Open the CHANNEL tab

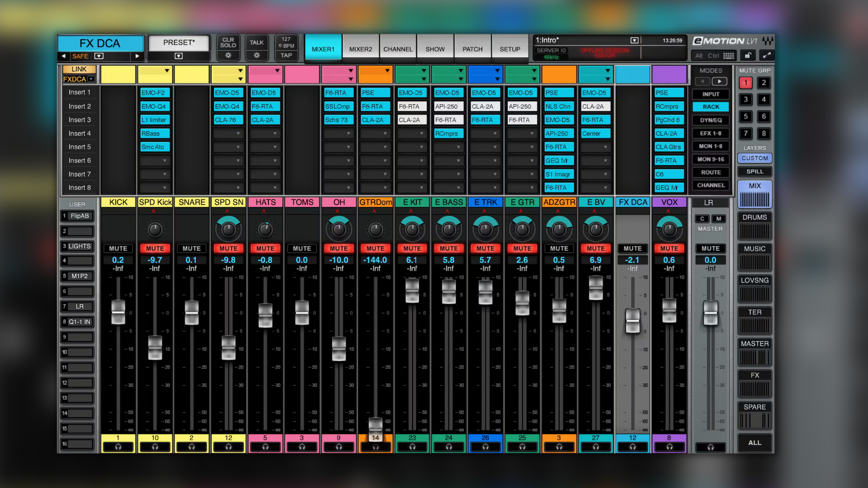click(398, 49)
